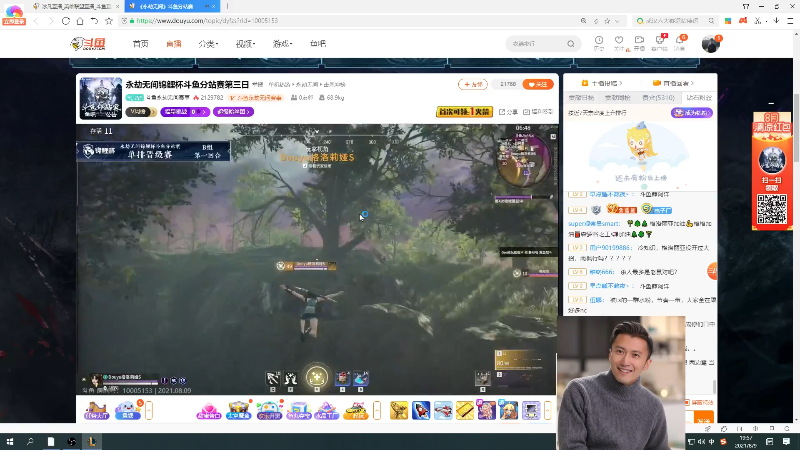Bookmark page with toolbar star icon
Screen dimensions: 800x450
(109, 21)
